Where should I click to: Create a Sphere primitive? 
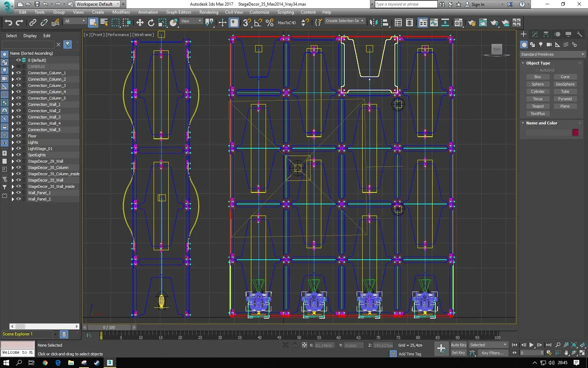coord(538,84)
